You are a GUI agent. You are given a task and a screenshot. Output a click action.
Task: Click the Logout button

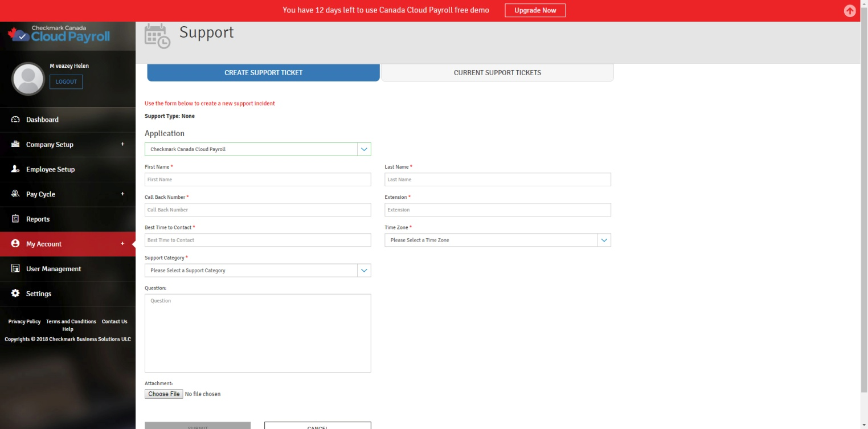(66, 82)
